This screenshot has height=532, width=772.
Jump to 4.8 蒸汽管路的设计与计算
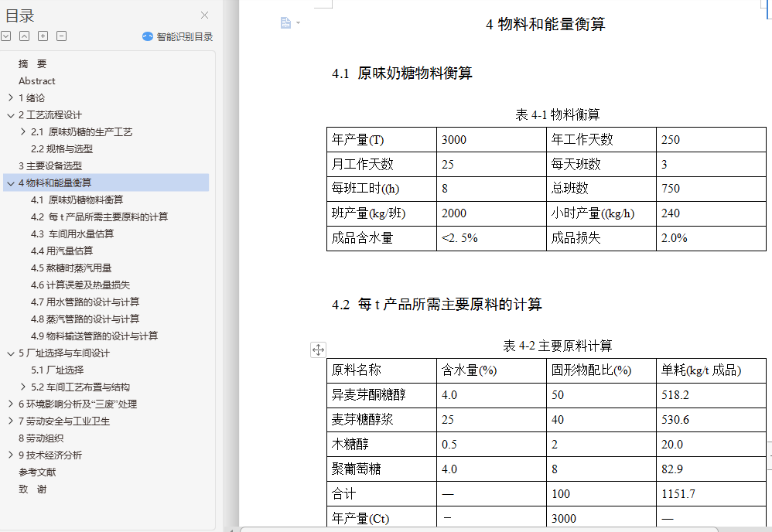pyautogui.click(x=84, y=319)
